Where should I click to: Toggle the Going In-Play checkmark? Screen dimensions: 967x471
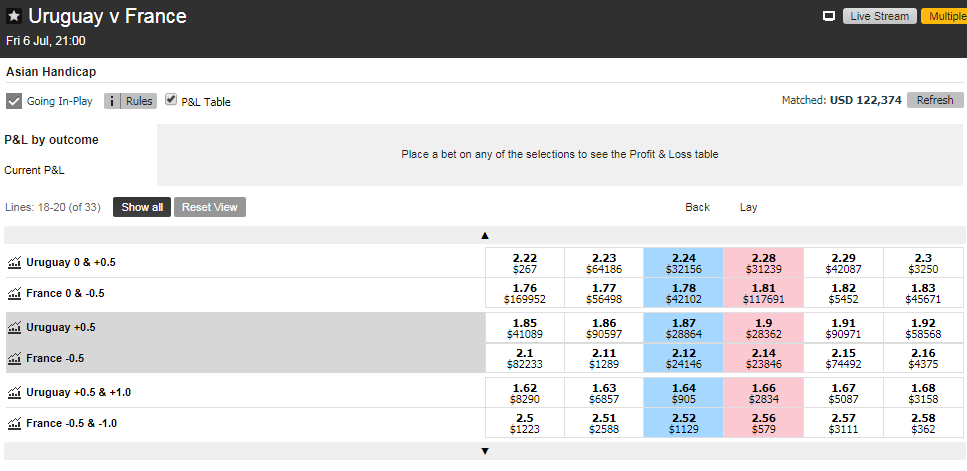click(x=14, y=101)
